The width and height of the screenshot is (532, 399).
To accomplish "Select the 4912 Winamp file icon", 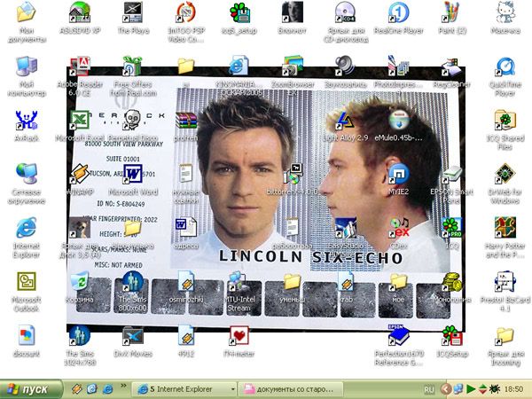I will click(x=186, y=335).
